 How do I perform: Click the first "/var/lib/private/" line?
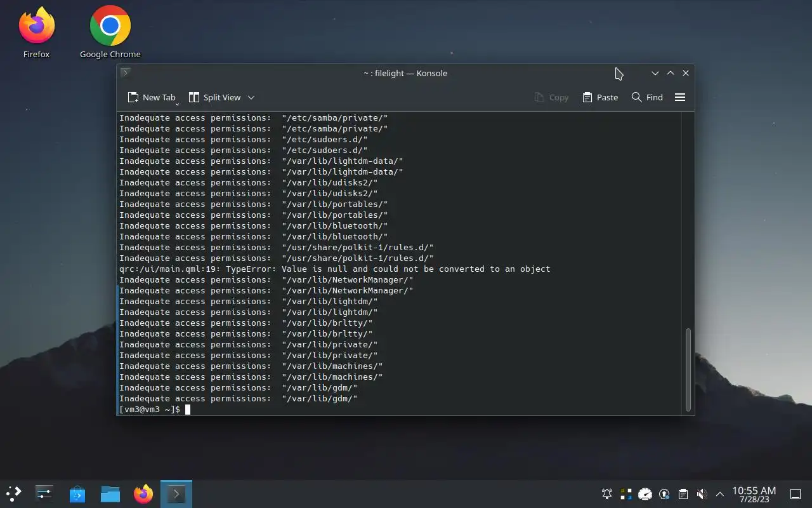pyautogui.click(x=249, y=345)
